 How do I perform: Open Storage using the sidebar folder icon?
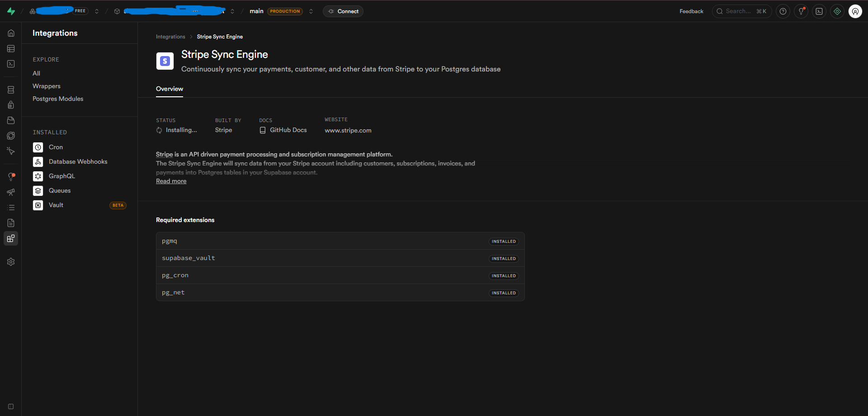tap(11, 120)
